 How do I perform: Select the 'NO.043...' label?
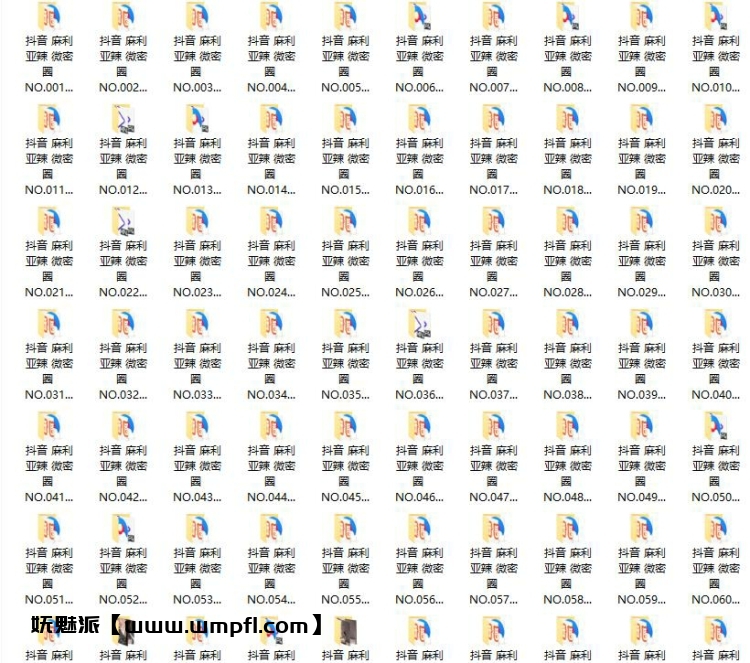[x=197, y=497]
